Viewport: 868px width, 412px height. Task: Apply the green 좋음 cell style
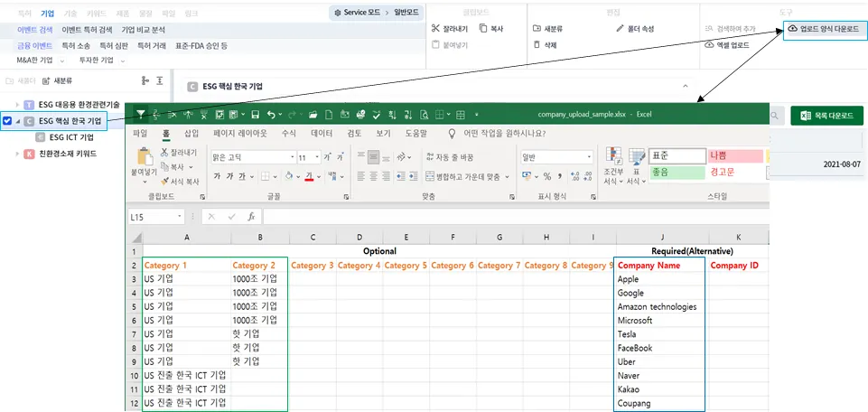pyautogui.click(x=677, y=173)
